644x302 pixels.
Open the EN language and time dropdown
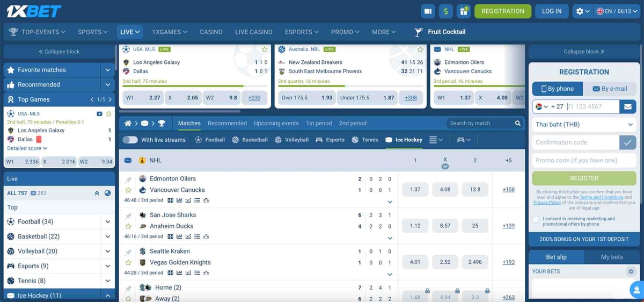pos(617,11)
